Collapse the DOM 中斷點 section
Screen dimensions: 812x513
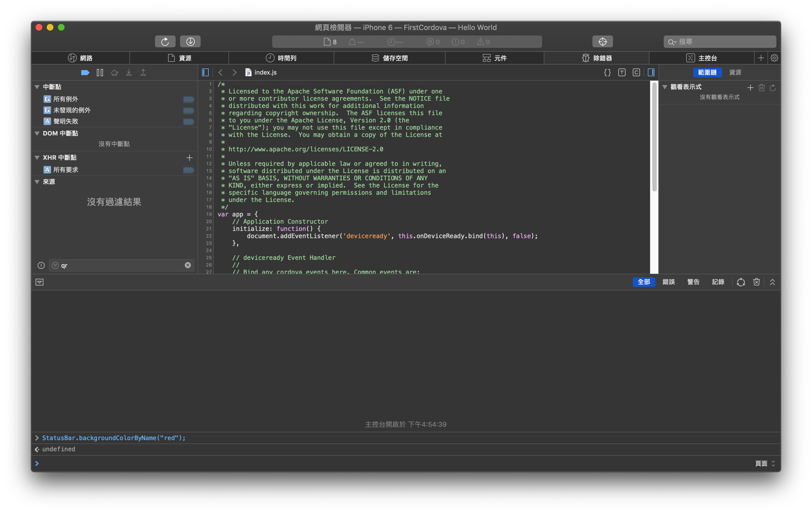coord(37,133)
